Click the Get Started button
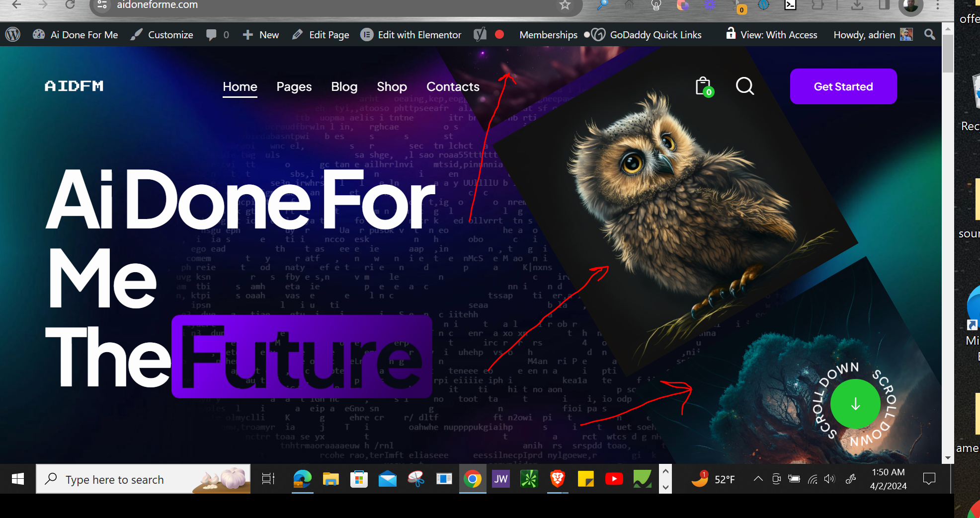This screenshot has width=980, height=518. point(843,86)
